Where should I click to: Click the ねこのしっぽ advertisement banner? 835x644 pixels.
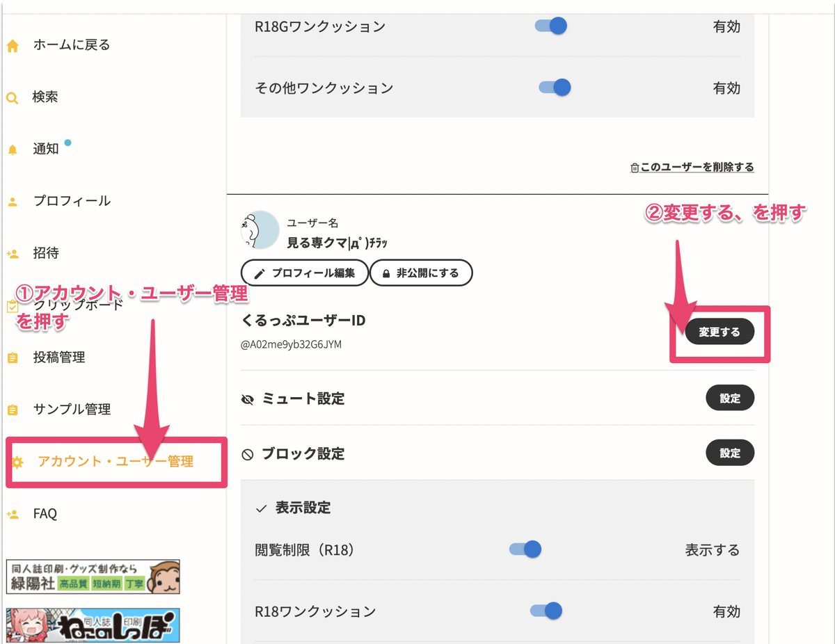[x=93, y=625]
